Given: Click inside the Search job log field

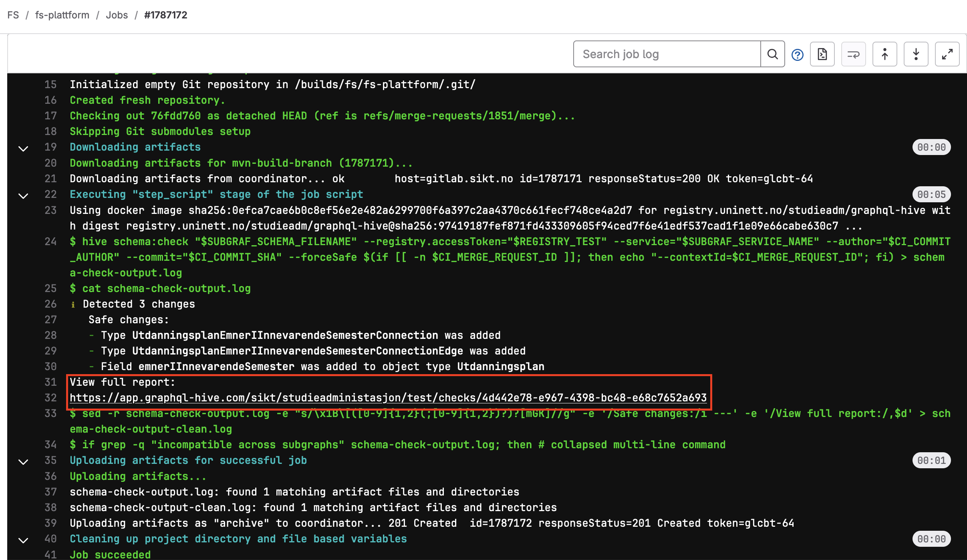Looking at the screenshot, I should (665, 54).
